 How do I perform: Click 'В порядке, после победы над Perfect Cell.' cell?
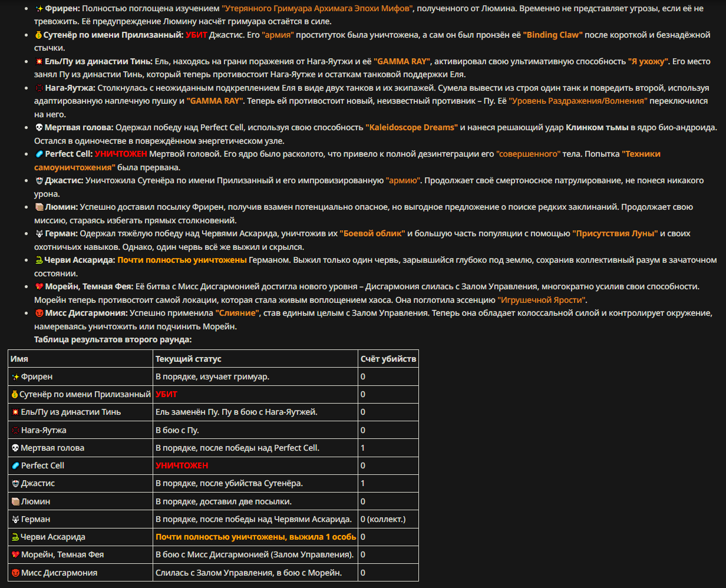point(255,448)
